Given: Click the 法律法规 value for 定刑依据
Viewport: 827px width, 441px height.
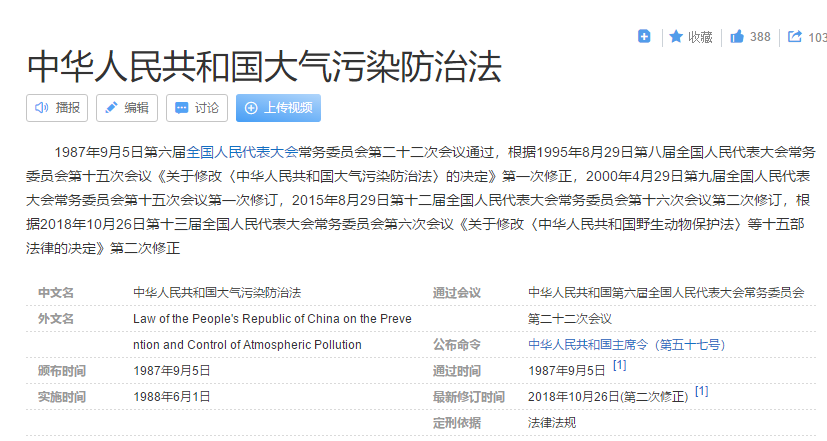Looking at the screenshot, I should coord(552,422).
